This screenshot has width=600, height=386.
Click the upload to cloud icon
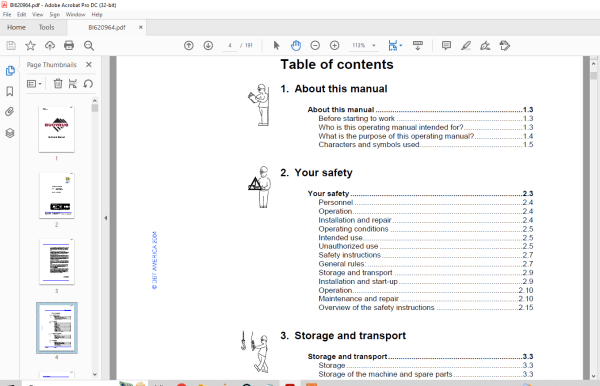[x=50, y=46]
